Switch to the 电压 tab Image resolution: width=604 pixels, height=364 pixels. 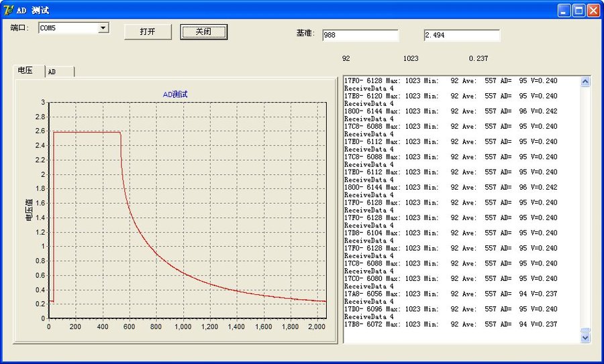tap(26, 70)
